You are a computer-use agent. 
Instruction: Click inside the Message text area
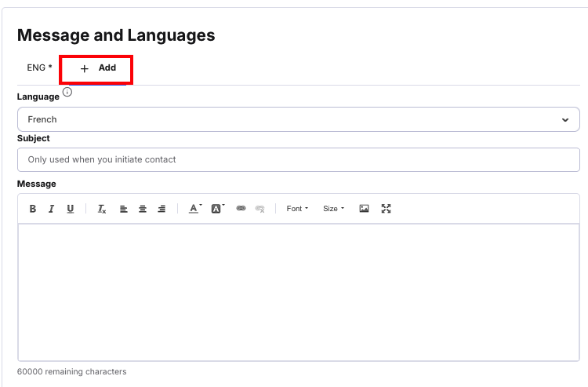pos(299,292)
